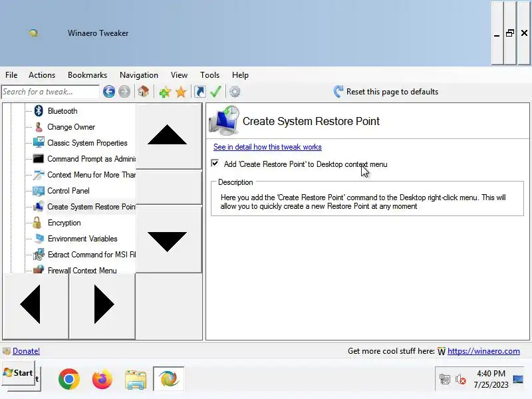Screen dimensions: 532x399
Task: Click the Extract Command for MSI icon
Action: click(39, 255)
